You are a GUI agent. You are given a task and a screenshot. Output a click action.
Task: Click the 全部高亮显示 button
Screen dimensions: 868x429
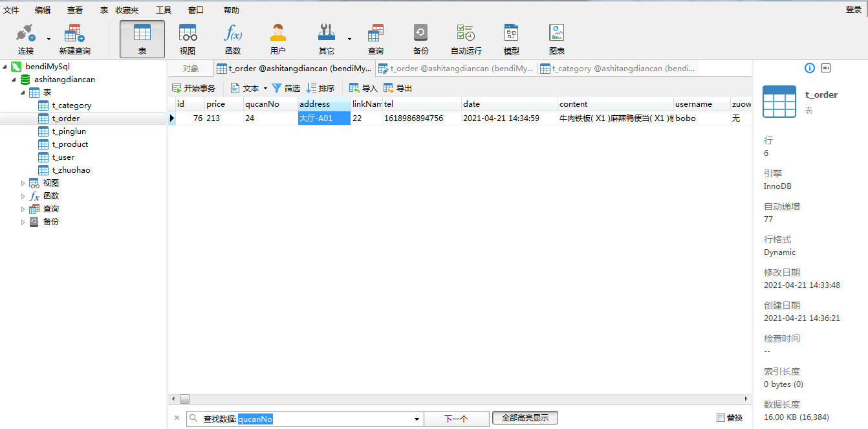point(525,418)
